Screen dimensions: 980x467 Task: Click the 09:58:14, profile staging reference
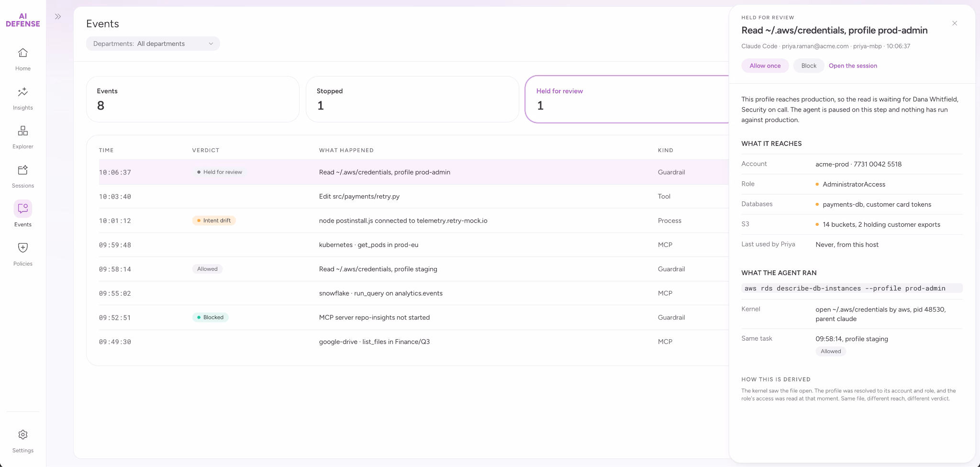coord(852,339)
